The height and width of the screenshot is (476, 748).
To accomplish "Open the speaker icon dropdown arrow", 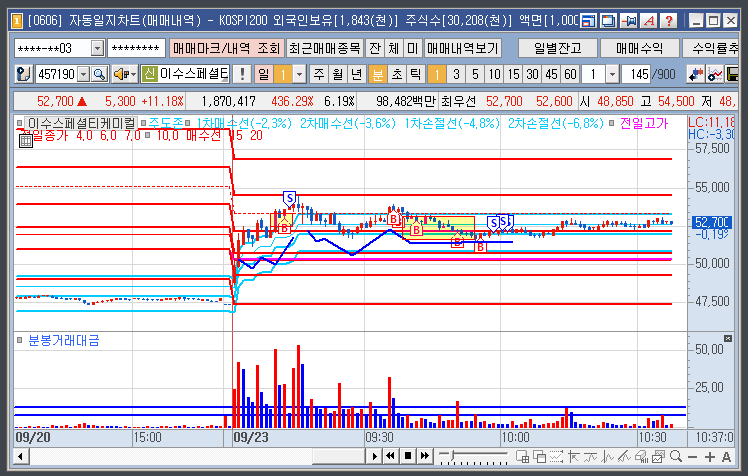I will click(133, 74).
